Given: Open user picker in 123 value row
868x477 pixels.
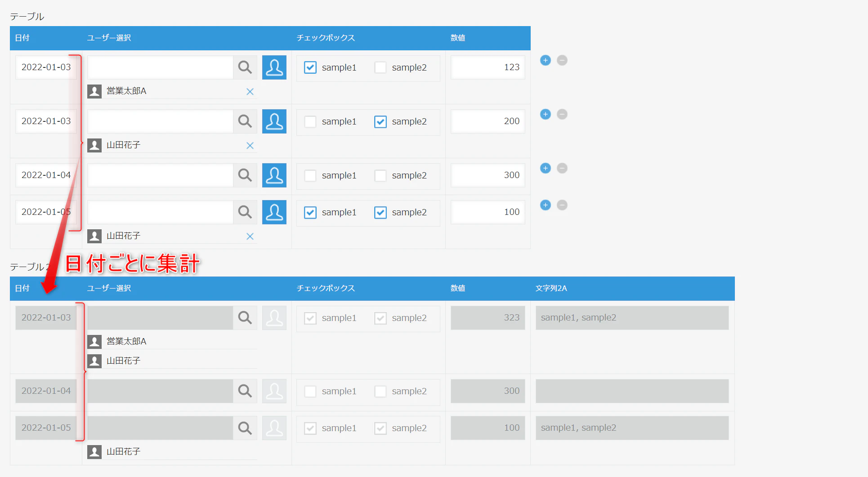Looking at the screenshot, I should click(x=274, y=67).
